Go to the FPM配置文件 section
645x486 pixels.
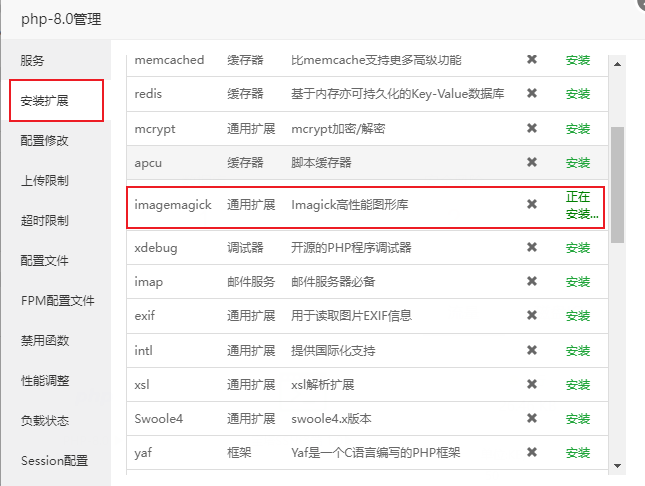pos(58,301)
